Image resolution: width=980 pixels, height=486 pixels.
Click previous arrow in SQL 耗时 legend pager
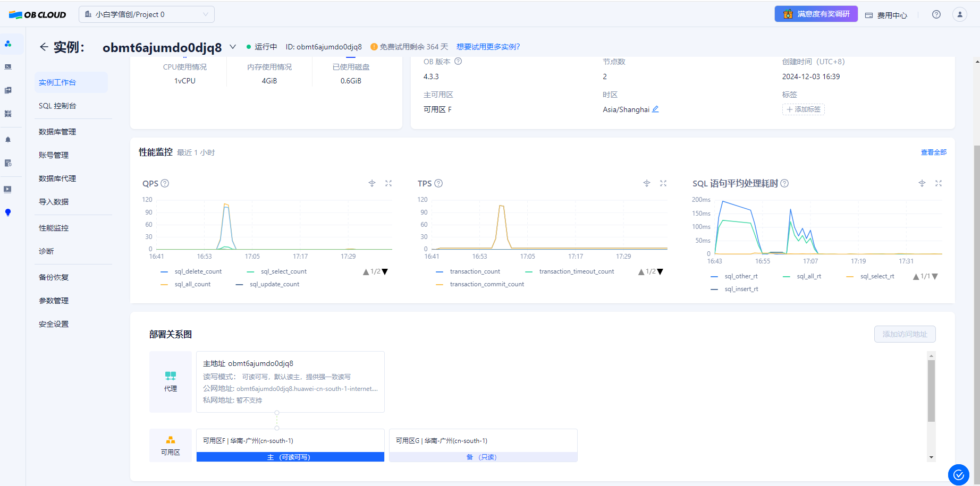[x=916, y=277]
